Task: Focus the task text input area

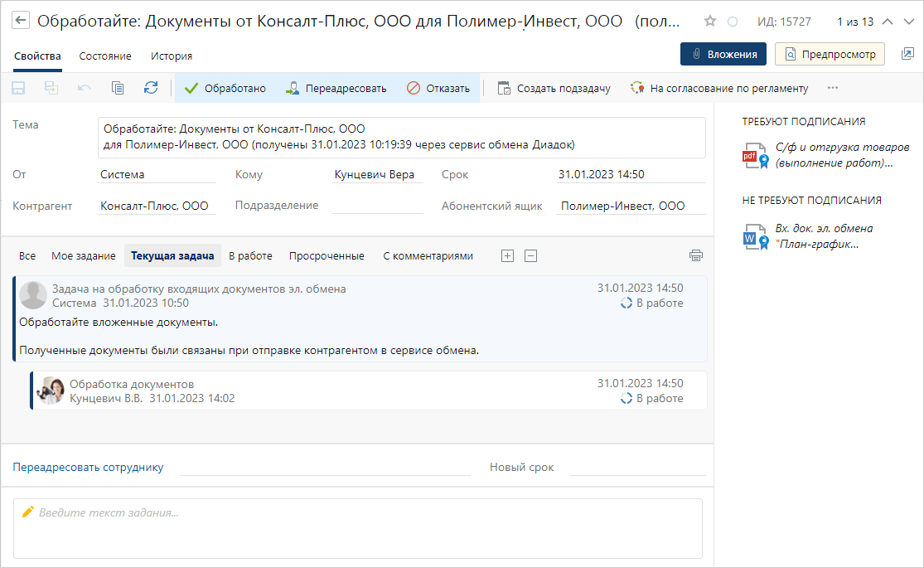Action: [x=358, y=527]
